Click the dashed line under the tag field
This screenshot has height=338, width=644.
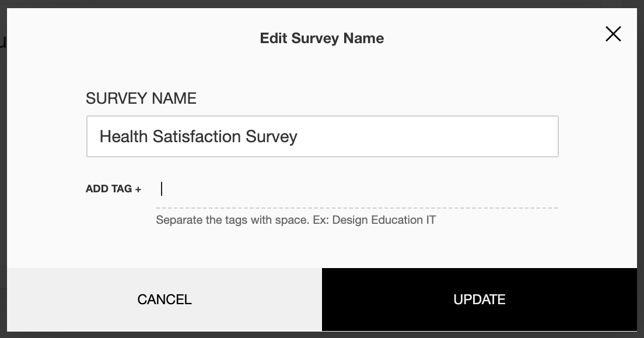click(x=356, y=207)
